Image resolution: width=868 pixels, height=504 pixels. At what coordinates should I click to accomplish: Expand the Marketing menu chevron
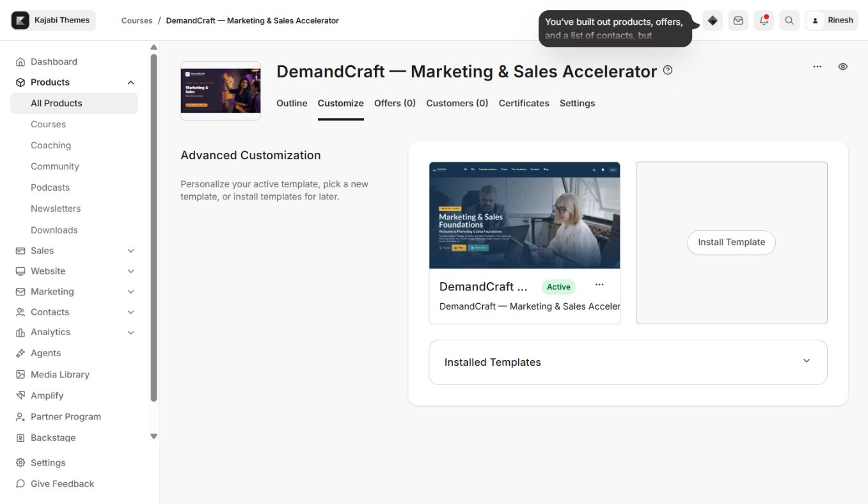click(130, 292)
